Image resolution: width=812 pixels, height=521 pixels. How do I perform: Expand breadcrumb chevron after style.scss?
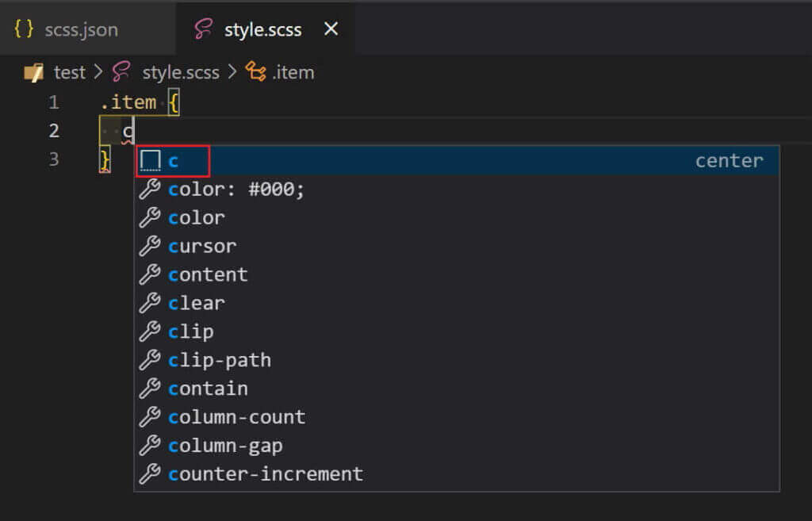click(232, 72)
